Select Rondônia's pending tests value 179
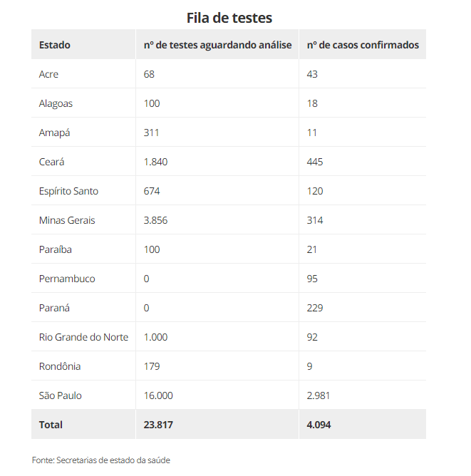Screen dimensions: 471x476 point(152,366)
